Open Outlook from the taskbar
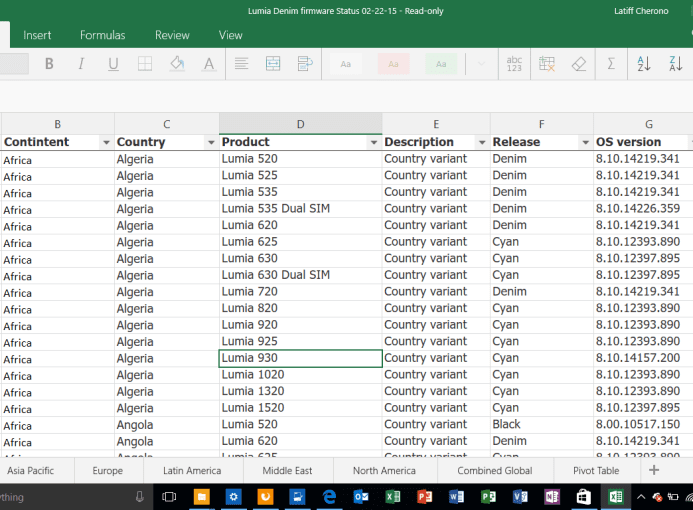 (361, 497)
